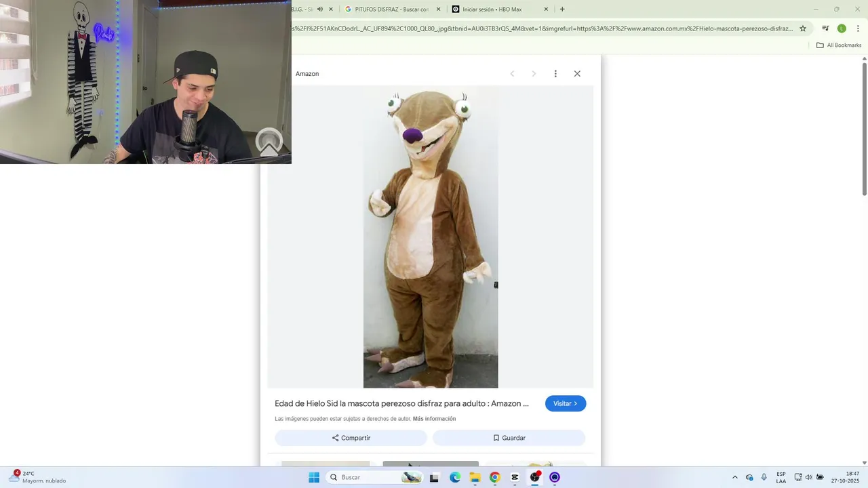The width and height of the screenshot is (868, 488).
Task: Go to previous image in preview
Action: [512, 74]
